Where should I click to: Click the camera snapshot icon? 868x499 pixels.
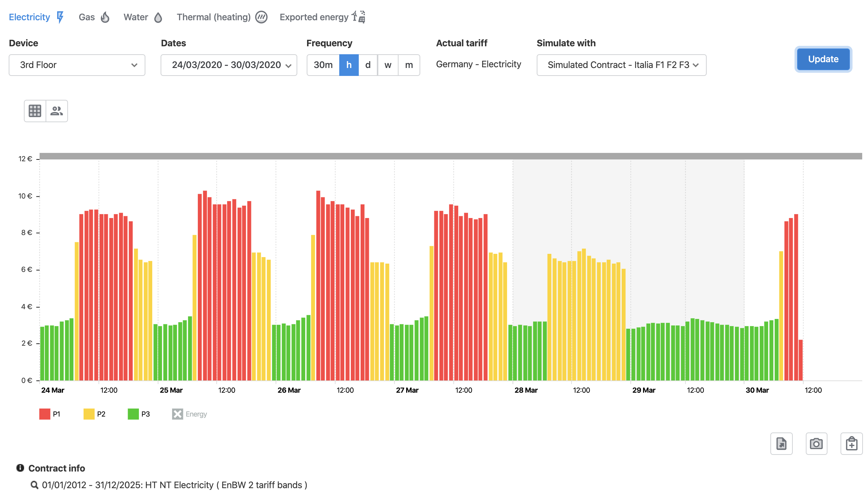click(x=816, y=444)
